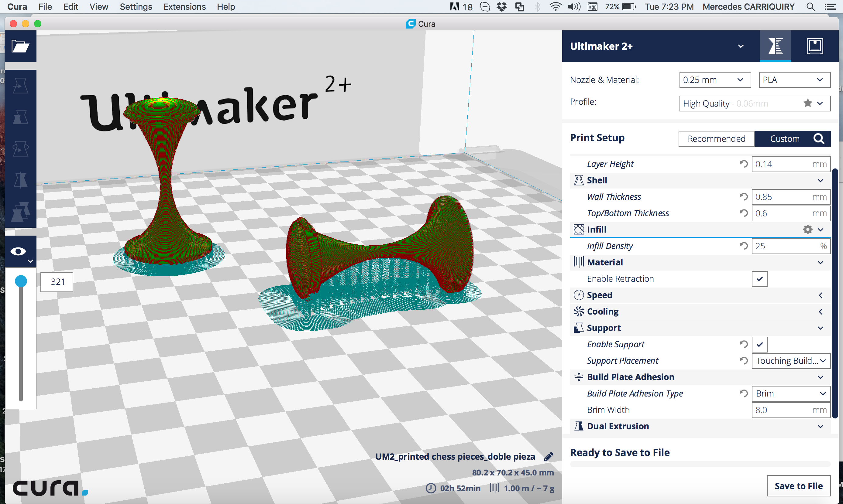
Task: Open file with the folder icon
Action: (x=20, y=46)
